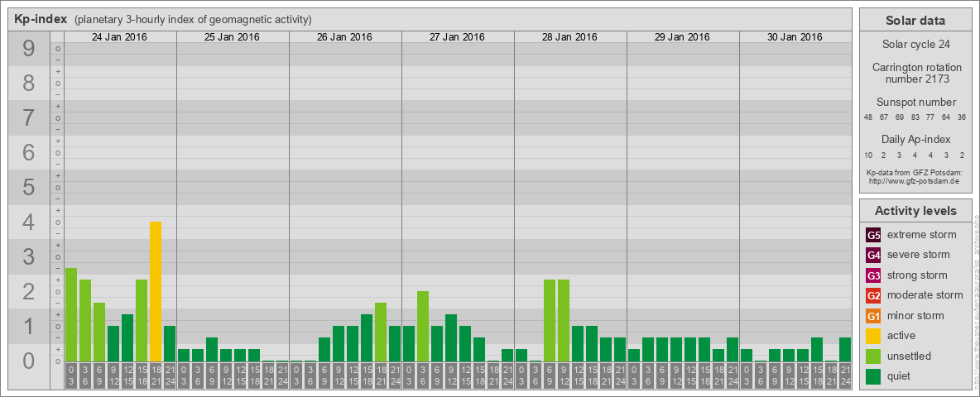Click the G4 severe storm icon
Image resolution: width=980 pixels, height=397 pixels.
(x=873, y=256)
